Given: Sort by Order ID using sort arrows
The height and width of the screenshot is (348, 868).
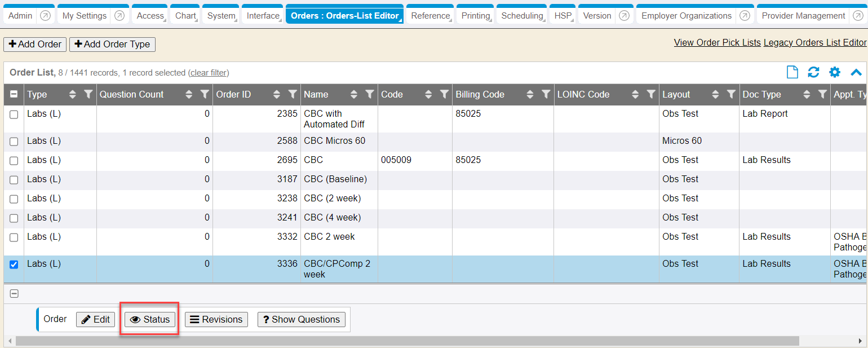Looking at the screenshot, I should [277, 95].
